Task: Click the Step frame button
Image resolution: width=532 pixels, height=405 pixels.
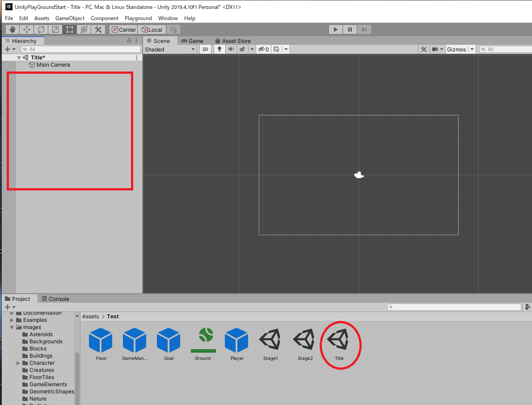Action: [364, 30]
